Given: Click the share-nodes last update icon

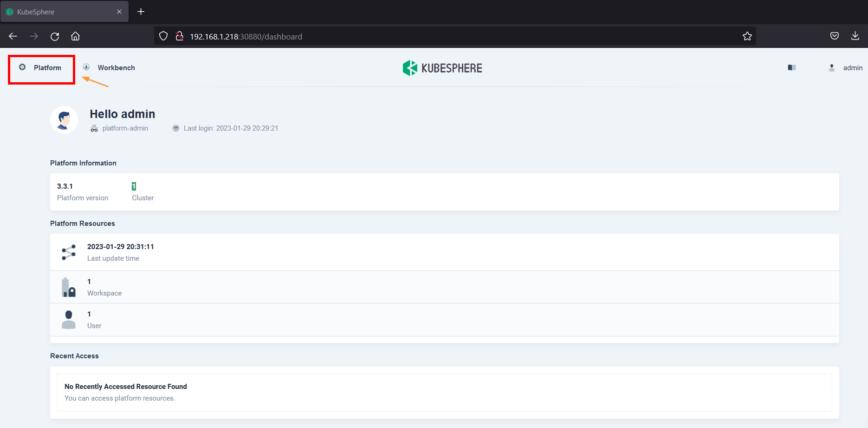Looking at the screenshot, I should [x=69, y=252].
